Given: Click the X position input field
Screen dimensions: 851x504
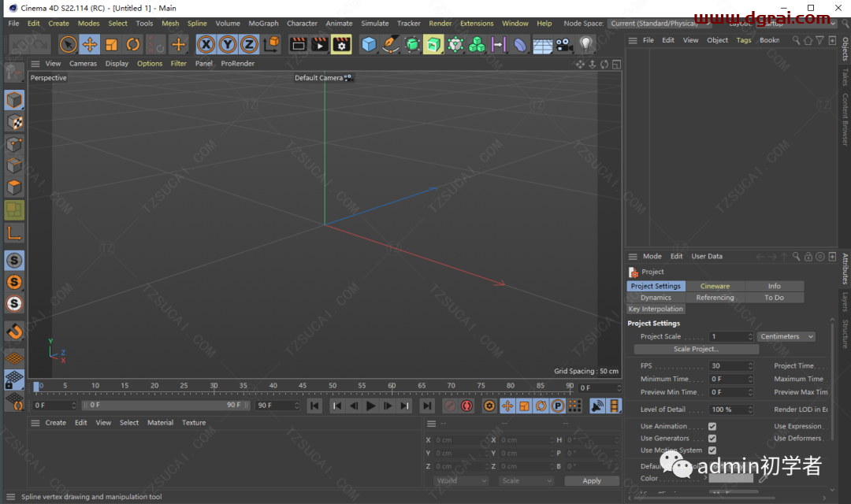Looking at the screenshot, I should [x=459, y=440].
